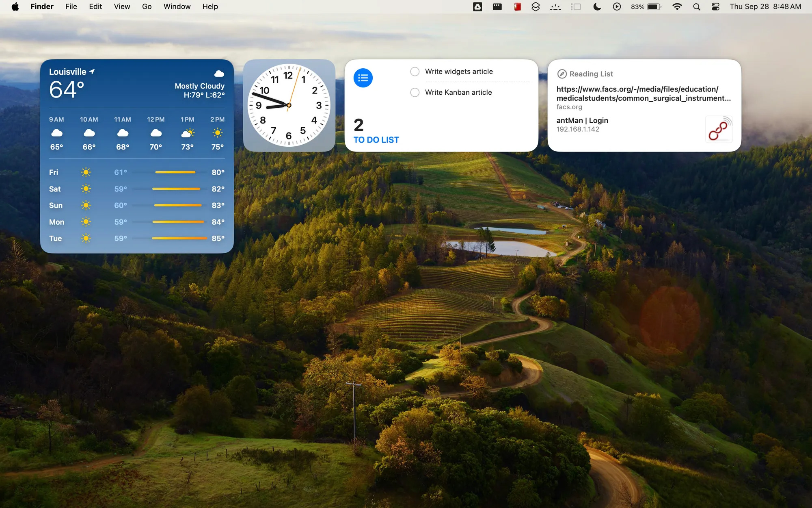The width and height of the screenshot is (812, 508).
Task: Click the 64° current temperature
Action: (67, 89)
